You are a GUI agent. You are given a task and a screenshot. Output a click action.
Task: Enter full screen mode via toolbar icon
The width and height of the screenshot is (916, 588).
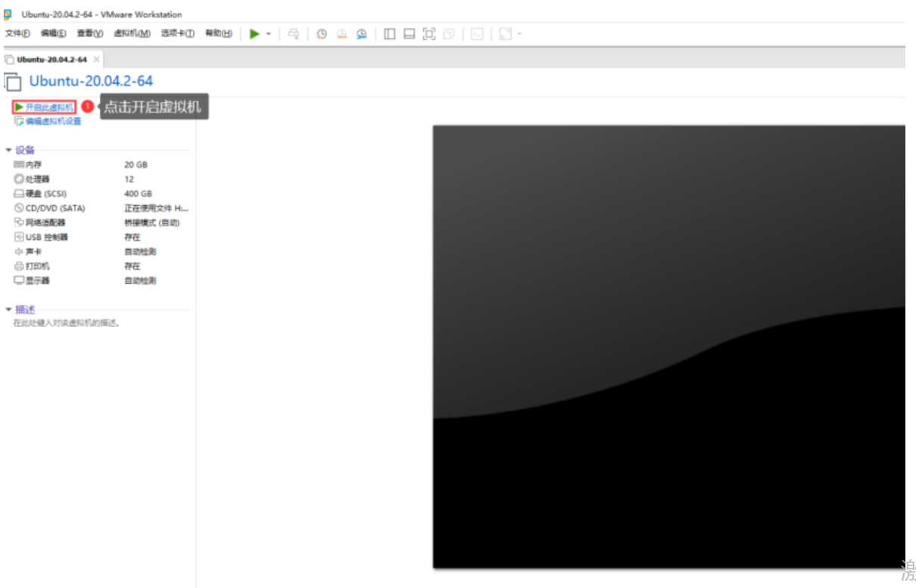click(x=429, y=33)
